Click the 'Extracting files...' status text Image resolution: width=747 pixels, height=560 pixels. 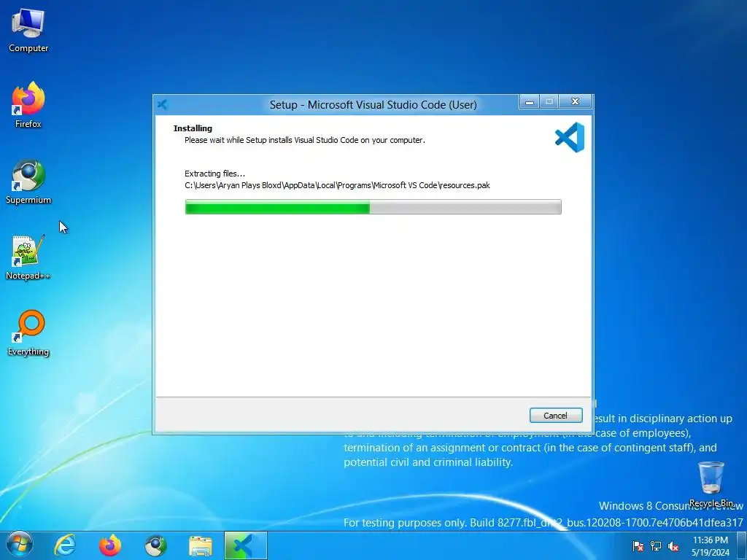[x=215, y=174]
